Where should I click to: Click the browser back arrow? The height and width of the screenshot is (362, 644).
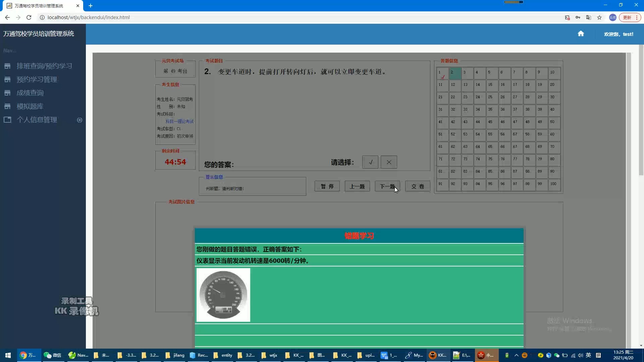pos(7,17)
